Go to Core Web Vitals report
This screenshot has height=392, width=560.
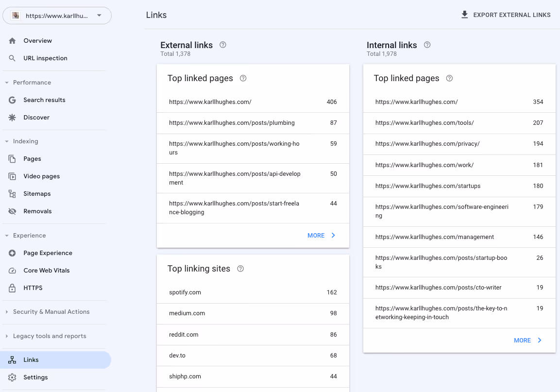point(56,271)
